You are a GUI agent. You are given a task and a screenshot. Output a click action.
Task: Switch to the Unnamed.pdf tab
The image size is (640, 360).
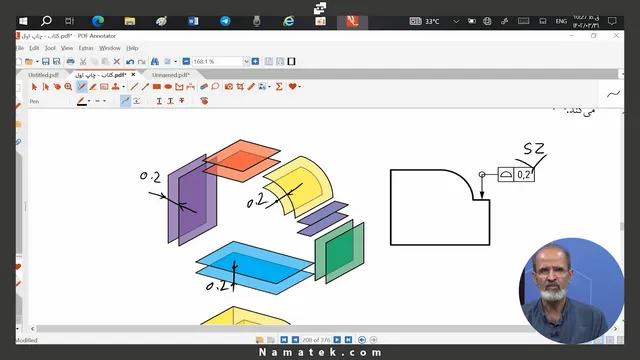pyautogui.click(x=171, y=75)
